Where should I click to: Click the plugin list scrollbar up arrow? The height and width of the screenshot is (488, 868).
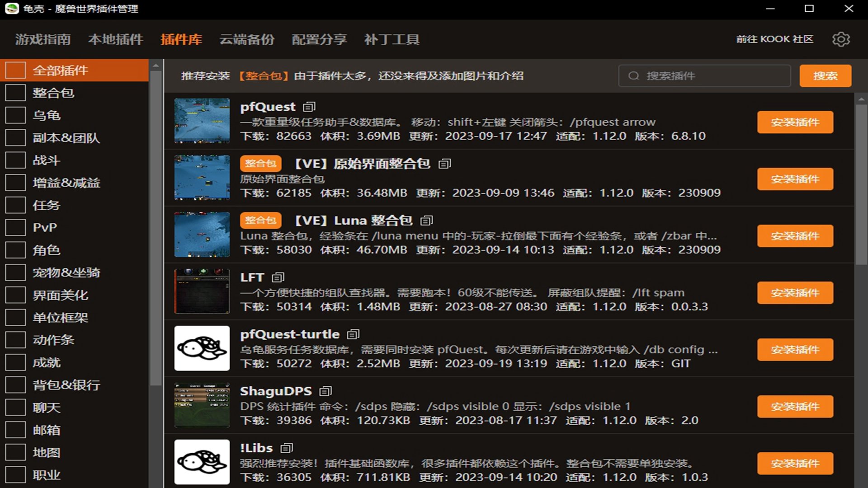coord(861,99)
